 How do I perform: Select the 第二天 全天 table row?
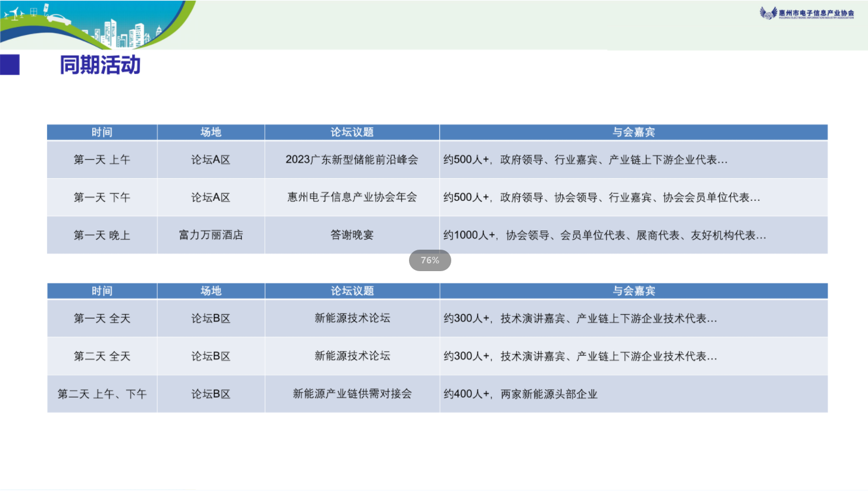[101, 356]
